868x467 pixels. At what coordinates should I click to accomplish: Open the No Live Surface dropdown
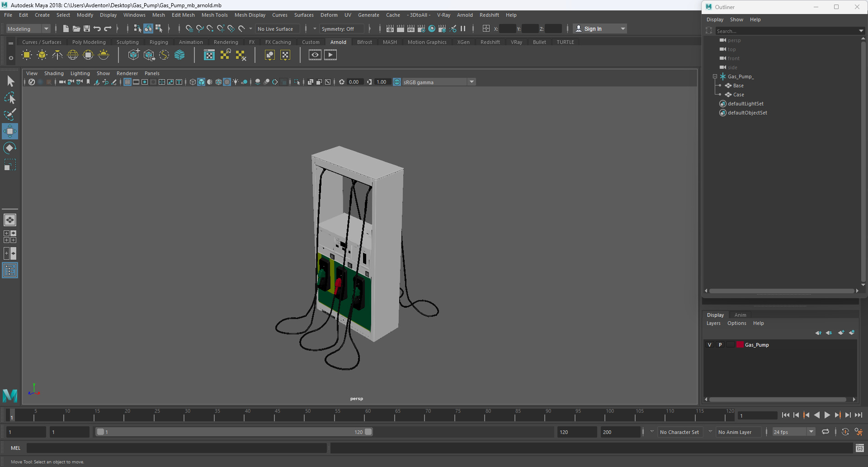coord(278,29)
